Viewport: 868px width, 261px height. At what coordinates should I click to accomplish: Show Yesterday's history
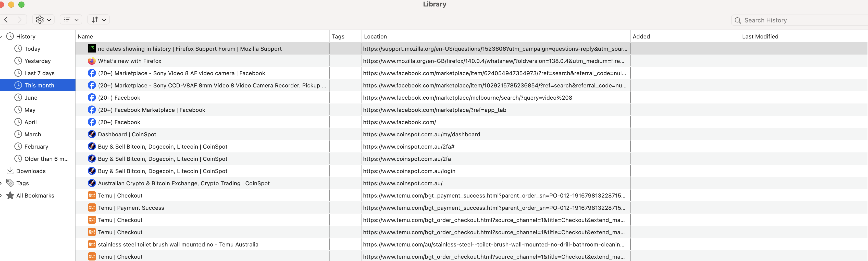[x=38, y=61]
